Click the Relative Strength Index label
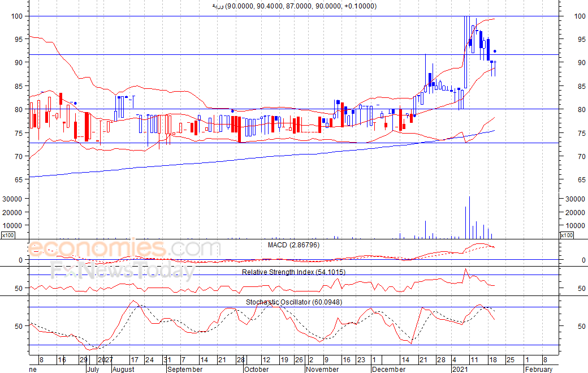 pos(295,272)
